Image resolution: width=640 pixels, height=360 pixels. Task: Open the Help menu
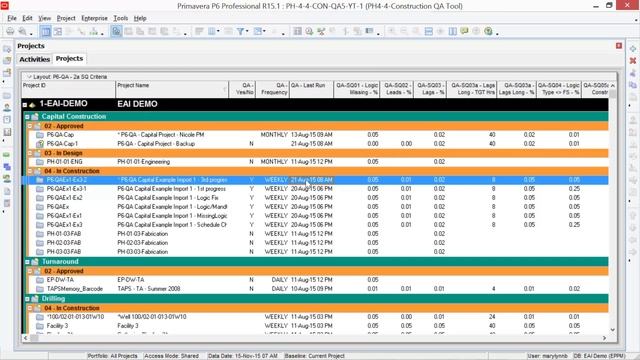point(140,18)
